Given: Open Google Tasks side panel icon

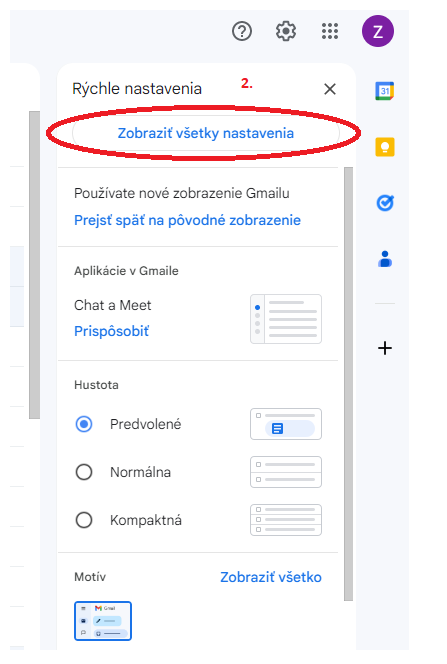Looking at the screenshot, I should click(x=385, y=203).
